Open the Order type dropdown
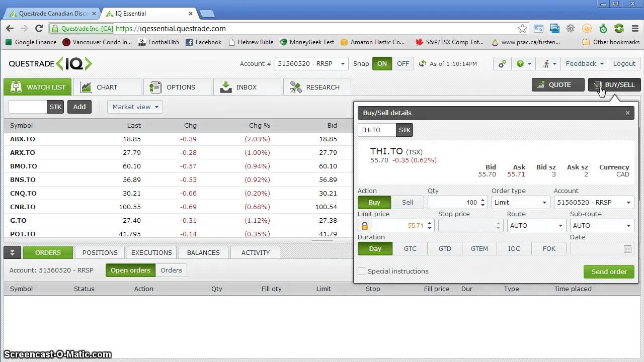Screen dimensions: 644x362 pyautogui.click(x=520, y=203)
